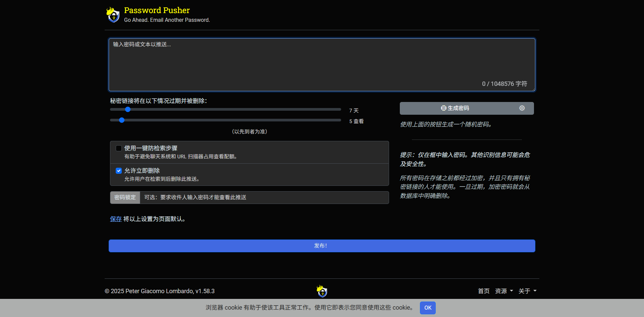Accept cookies with the OK button
644x317 pixels.
tap(428, 308)
